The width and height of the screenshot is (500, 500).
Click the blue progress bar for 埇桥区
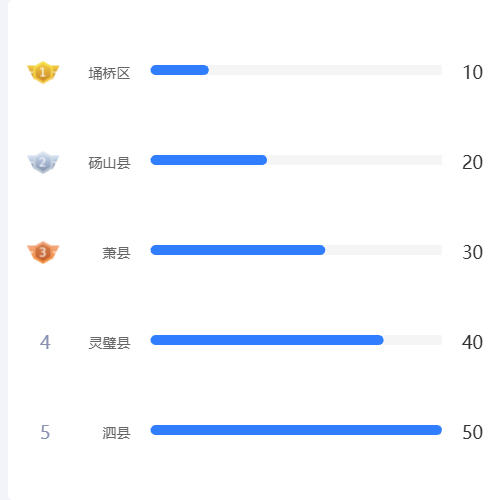(180, 70)
